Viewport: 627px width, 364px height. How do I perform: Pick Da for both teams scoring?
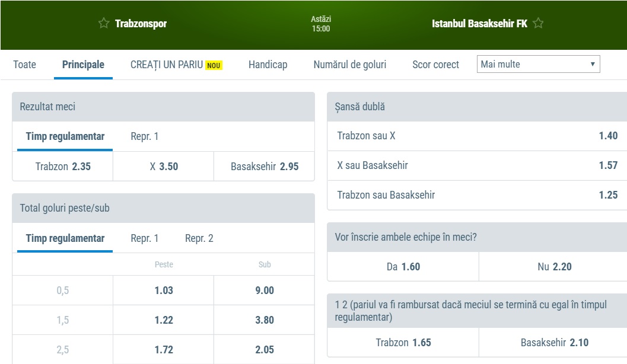pyautogui.click(x=403, y=267)
